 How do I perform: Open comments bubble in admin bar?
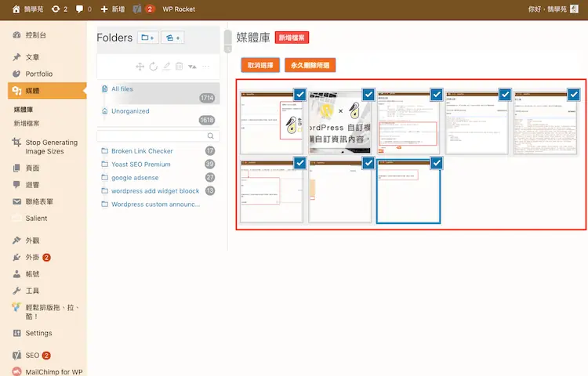[x=83, y=9]
